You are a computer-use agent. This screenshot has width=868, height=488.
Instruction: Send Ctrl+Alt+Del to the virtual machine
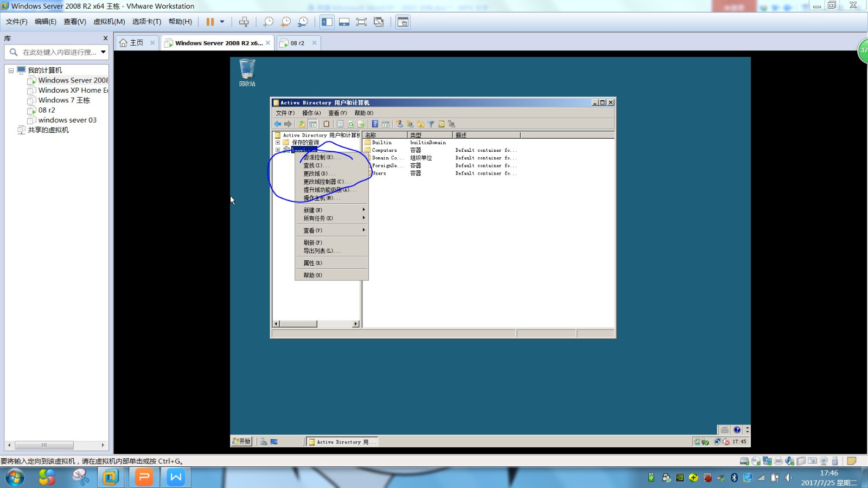[x=244, y=22]
